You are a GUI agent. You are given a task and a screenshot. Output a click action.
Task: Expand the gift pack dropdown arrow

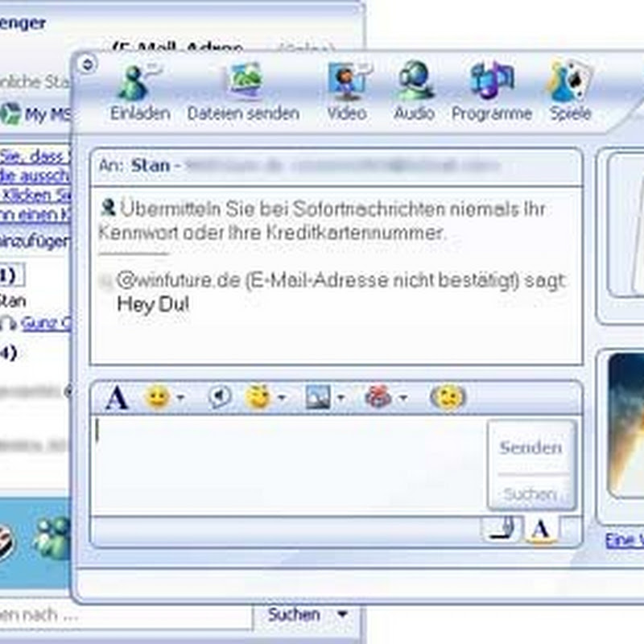click(x=403, y=397)
